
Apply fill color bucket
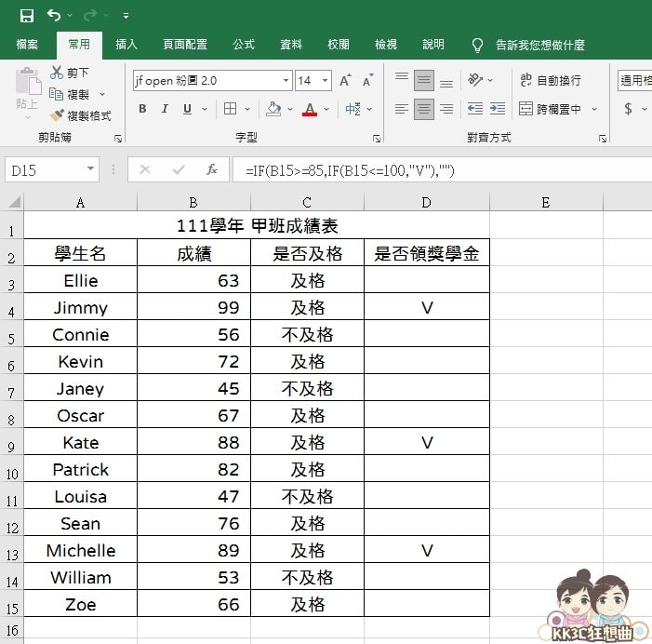(x=273, y=109)
